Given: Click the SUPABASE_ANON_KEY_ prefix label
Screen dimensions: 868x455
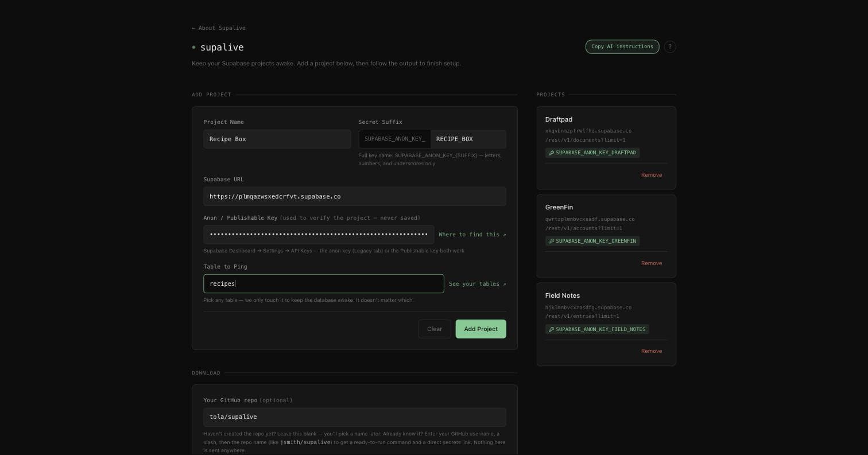Looking at the screenshot, I should pyautogui.click(x=395, y=139).
